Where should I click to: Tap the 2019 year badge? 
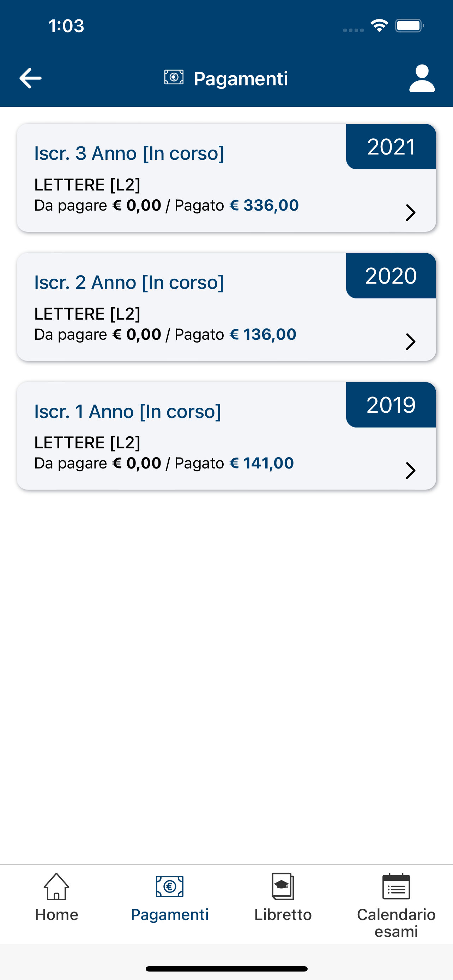391,404
